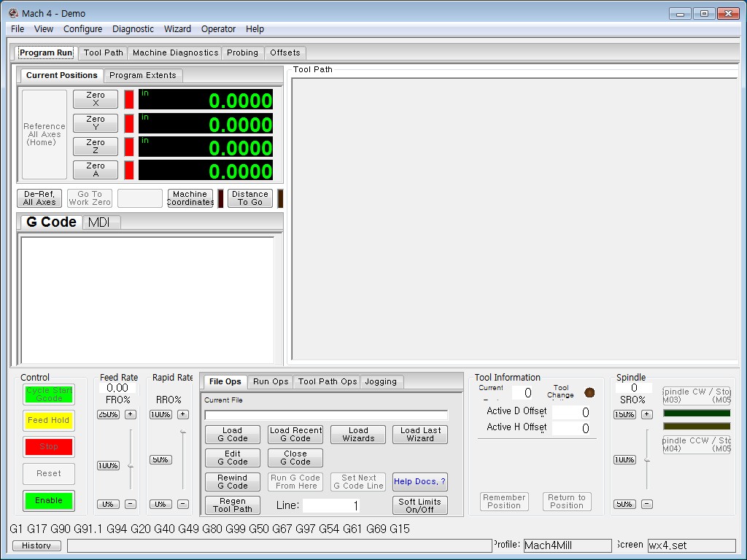This screenshot has width=747, height=560.
Task: Switch to the Probing tab
Action: coord(242,52)
